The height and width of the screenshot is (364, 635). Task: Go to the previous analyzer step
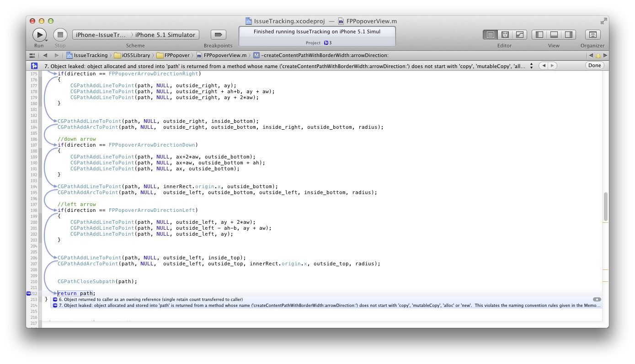[x=543, y=66]
